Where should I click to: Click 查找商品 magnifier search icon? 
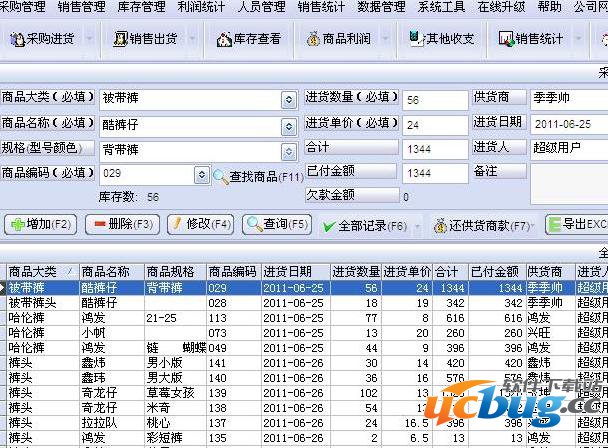pyautogui.click(x=221, y=176)
